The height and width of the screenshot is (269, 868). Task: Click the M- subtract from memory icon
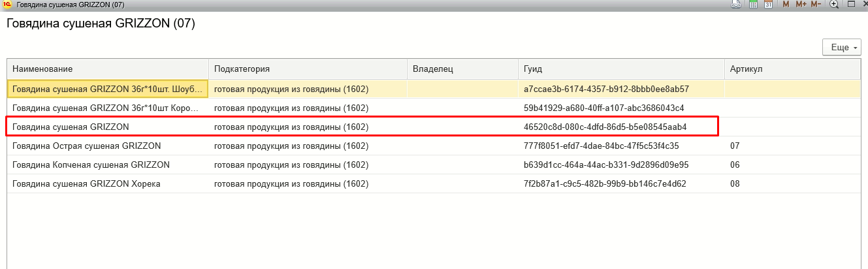[816, 5]
